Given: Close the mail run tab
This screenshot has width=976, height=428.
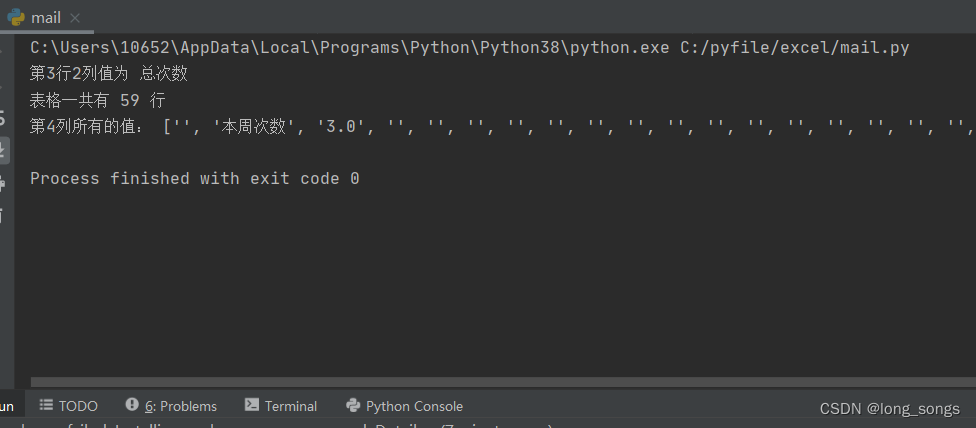Looking at the screenshot, I should (76, 18).
